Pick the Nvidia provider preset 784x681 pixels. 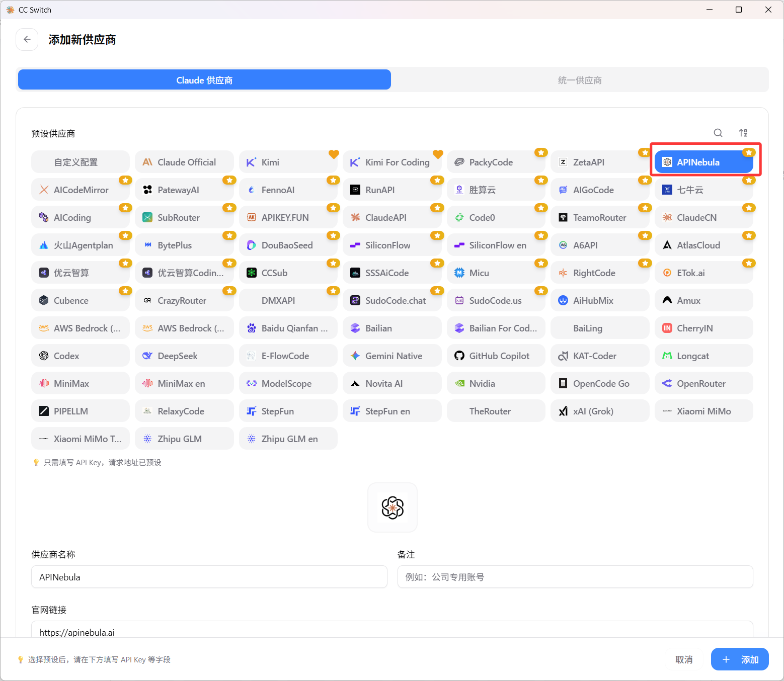click(x=496, y=383)
